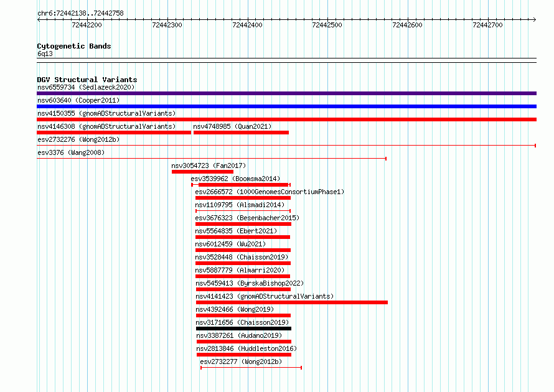Select the nsv2813846 (Huddleston2016) variant
The height and width of the screenshot is (392, 554).
click(x=246, y=348)
